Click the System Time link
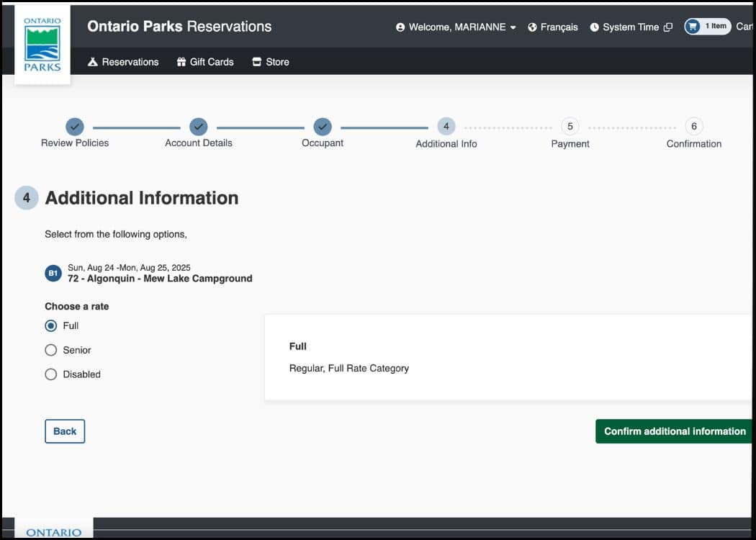756x540 pixels. click(x=631, y=27)
